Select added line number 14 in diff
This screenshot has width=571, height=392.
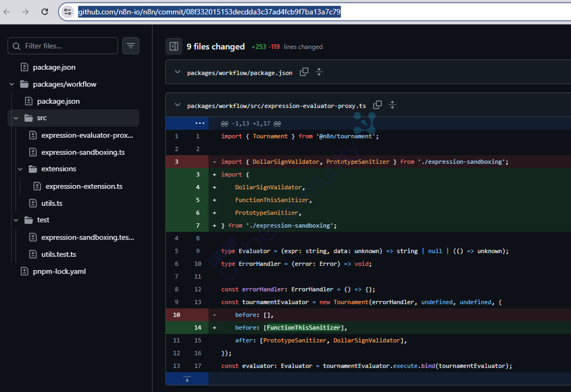point(198,327)
